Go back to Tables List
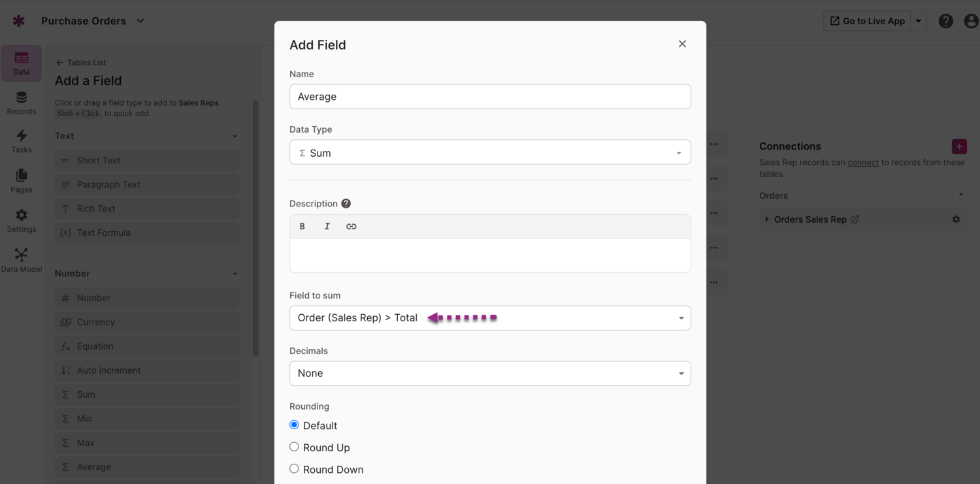Screen dimensions: 980x484 point(81,63)
